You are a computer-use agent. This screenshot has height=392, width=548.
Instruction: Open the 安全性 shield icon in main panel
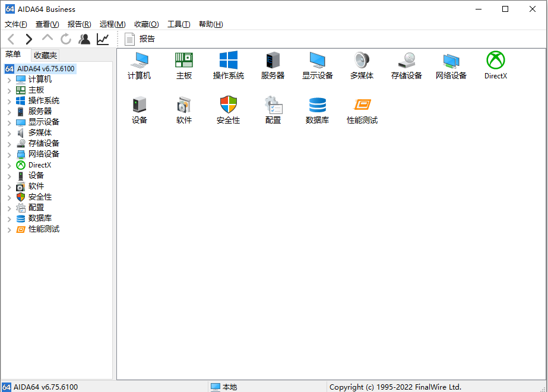(x=229, y=105)
